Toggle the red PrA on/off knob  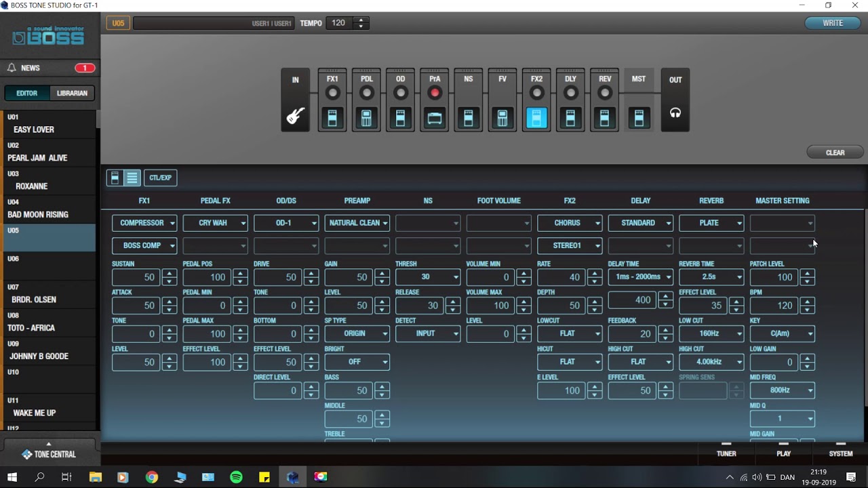coord(435,93)
